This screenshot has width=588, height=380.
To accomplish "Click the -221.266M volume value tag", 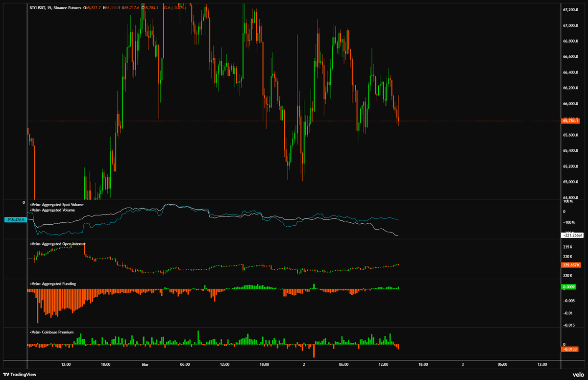I will (571, 236).
